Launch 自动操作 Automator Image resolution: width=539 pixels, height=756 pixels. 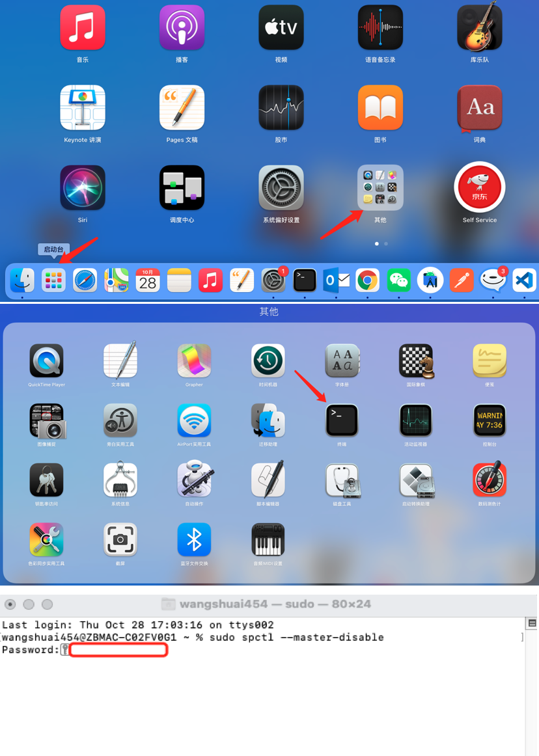pos(194,479)
